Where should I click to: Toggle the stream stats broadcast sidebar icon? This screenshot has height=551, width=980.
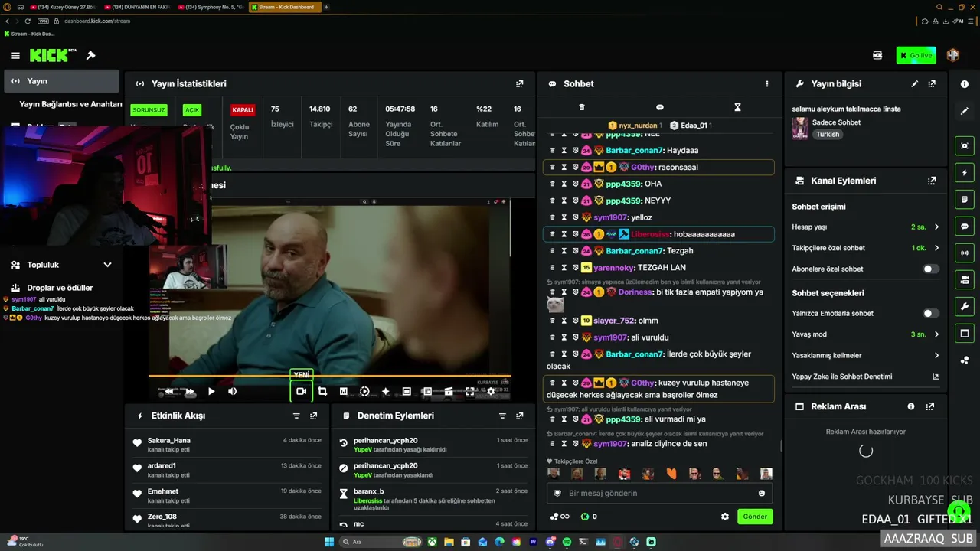[x=965, y=253]
